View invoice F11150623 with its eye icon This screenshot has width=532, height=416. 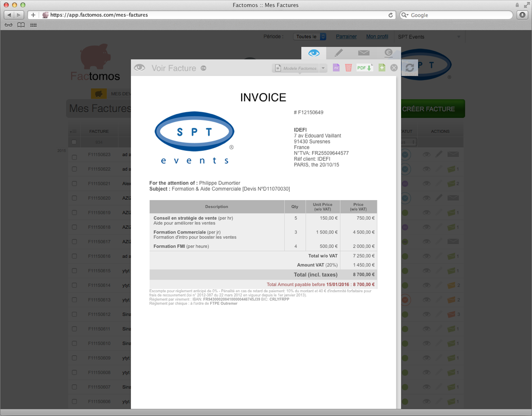pyautogui.click(x=427, y=154)
